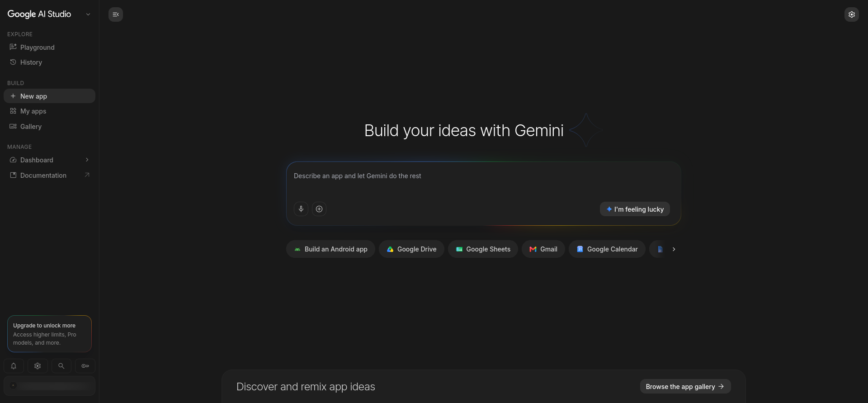This screenshot has width=868, height=403.
Task: Open settings via top-right gear icon
Action: click(x=852, y=14)
